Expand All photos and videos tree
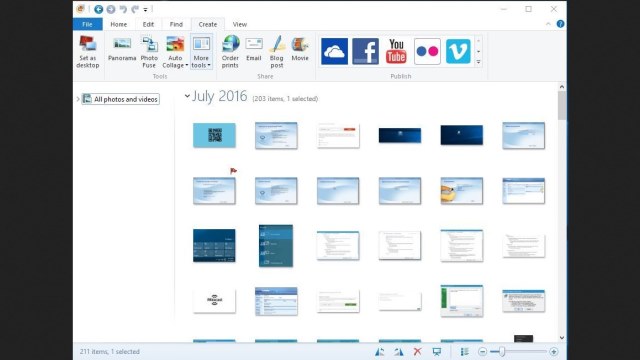 [x=78, y=99]
